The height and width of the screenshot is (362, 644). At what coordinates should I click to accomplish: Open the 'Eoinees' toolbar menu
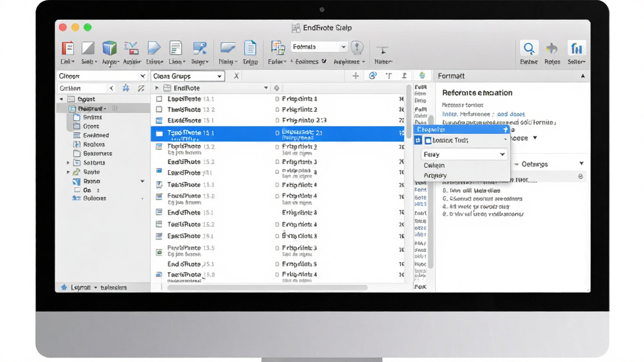pyautogui.click(x=310, y=62)
